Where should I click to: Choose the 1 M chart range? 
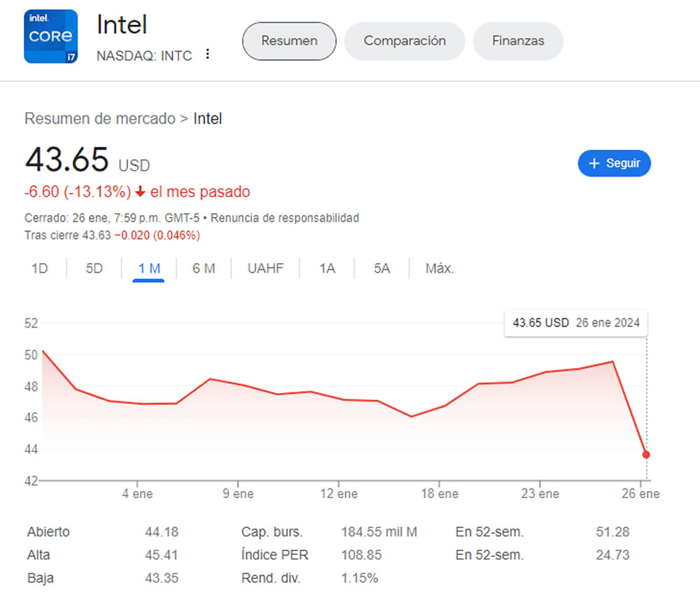pyautogui.click(x=148, y=269)
